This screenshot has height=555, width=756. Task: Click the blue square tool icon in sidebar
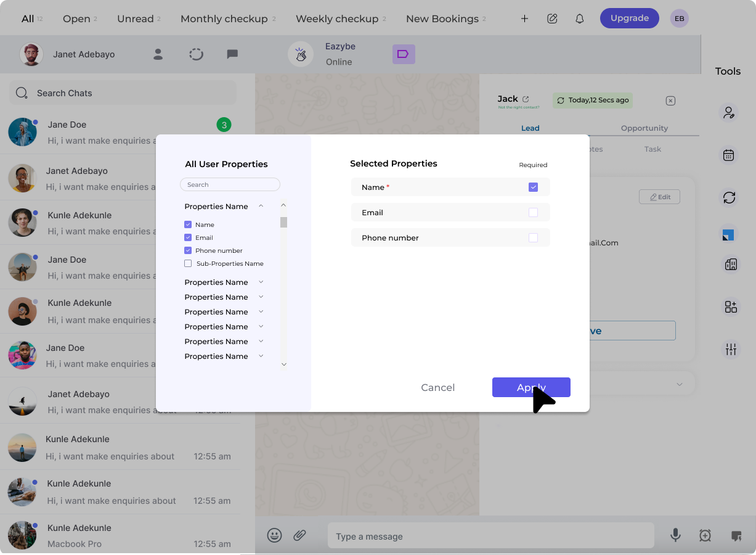click(x=729, y=234)
